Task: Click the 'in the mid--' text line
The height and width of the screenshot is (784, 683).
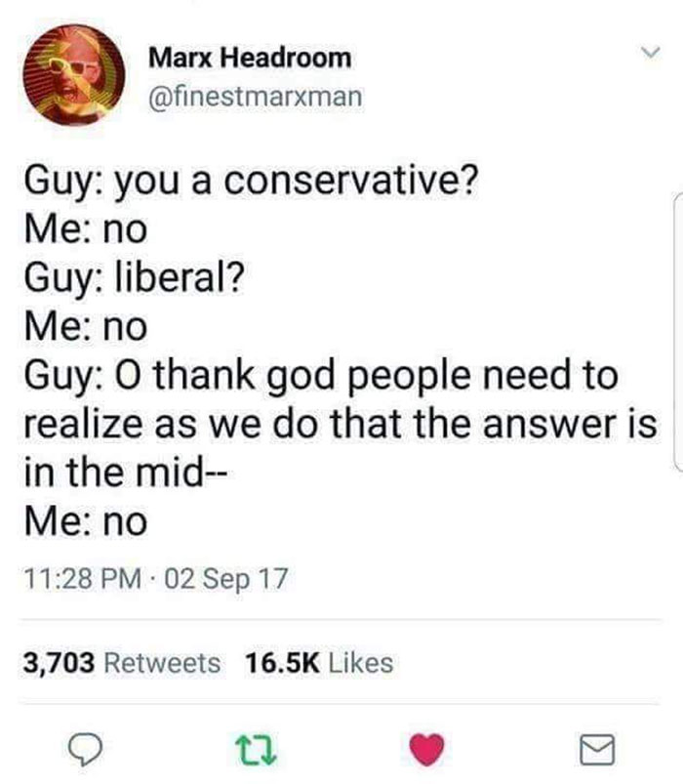Action: 126,473
